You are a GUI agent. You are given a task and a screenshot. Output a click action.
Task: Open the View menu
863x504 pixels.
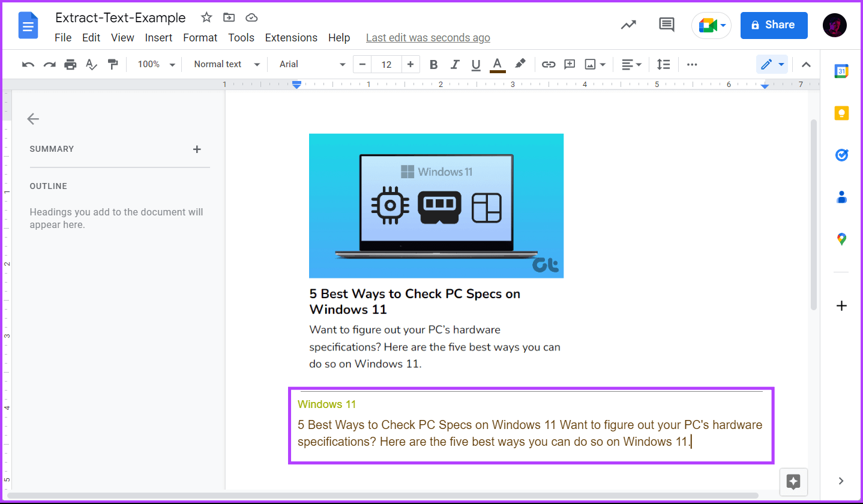click(122, 38)
